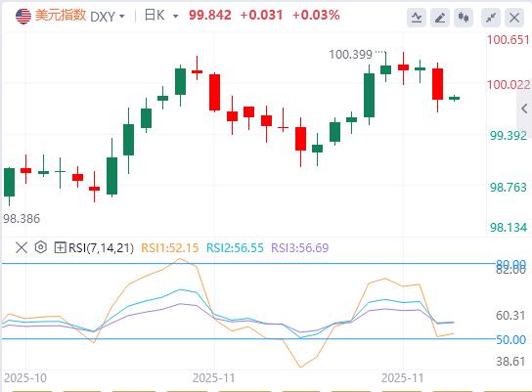Open RSI indicator settings hexagon icon
This screenshot has width=532, height=392.
pyautogui.click(x=41, y=247)
